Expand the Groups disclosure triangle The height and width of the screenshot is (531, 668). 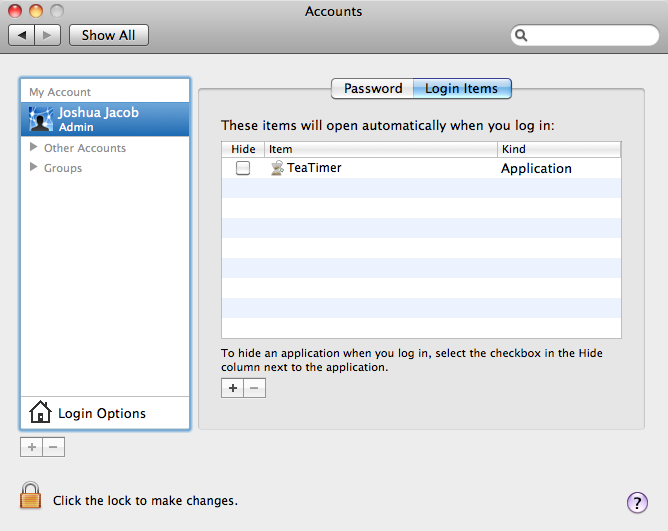pyautogui.click(x=33, y=167)
